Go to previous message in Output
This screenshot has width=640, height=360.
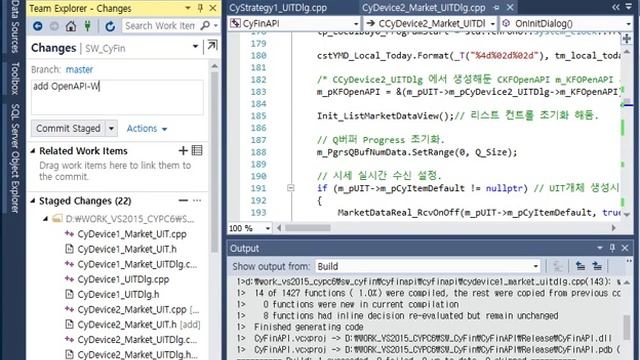coord(580,266)
